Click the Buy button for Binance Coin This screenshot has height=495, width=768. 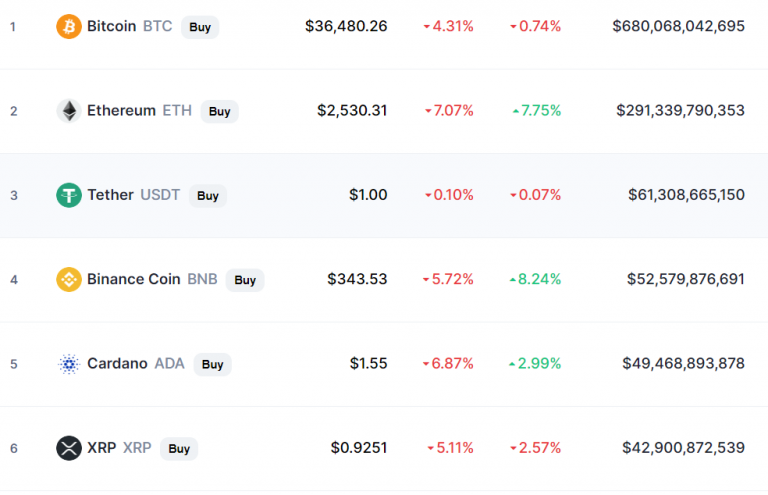[245, 280]
